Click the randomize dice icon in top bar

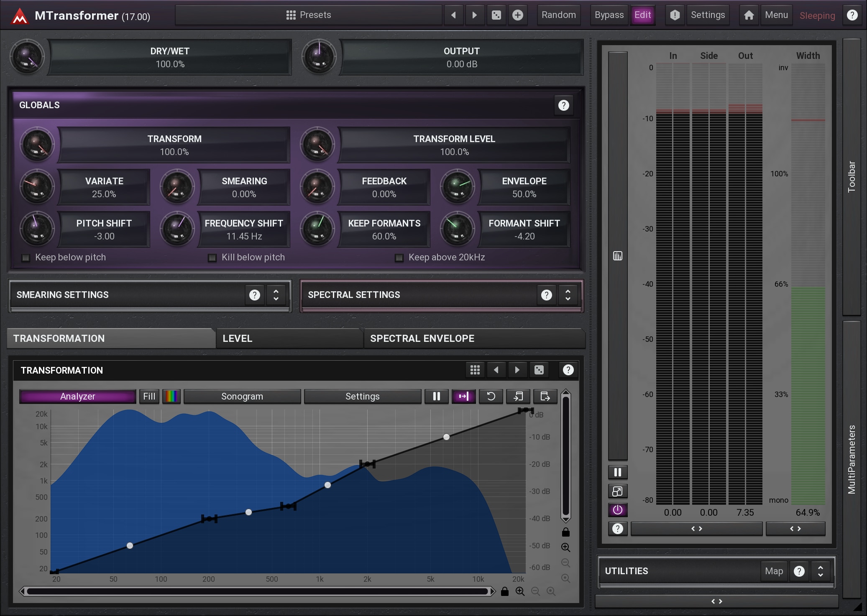pos(496,15)
